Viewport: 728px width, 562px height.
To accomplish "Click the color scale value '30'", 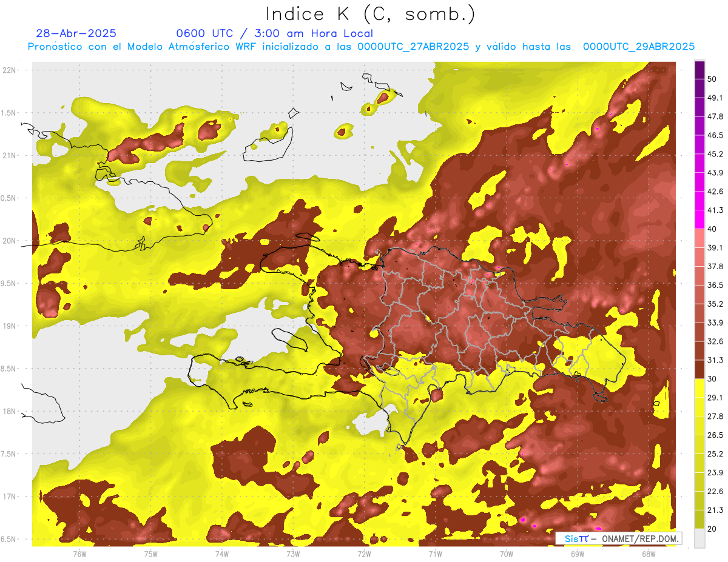I will coord(713,379).
